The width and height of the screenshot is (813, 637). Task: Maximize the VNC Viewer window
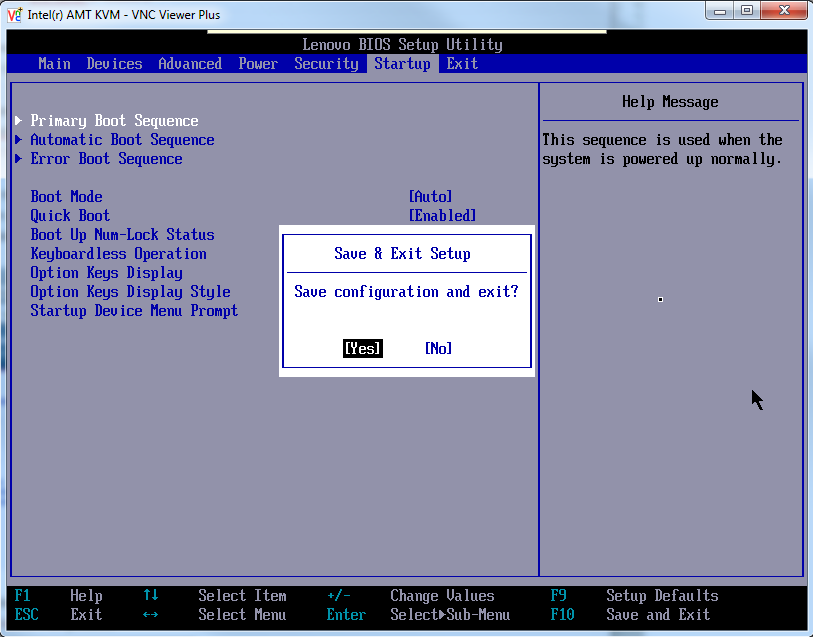[746, 12]
